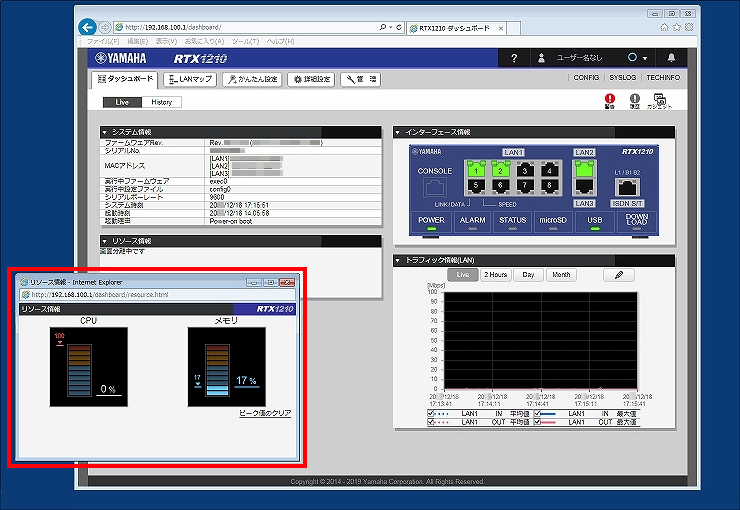Open the LANマップ tab
The image size is (740, 510).
click(190, 79)
